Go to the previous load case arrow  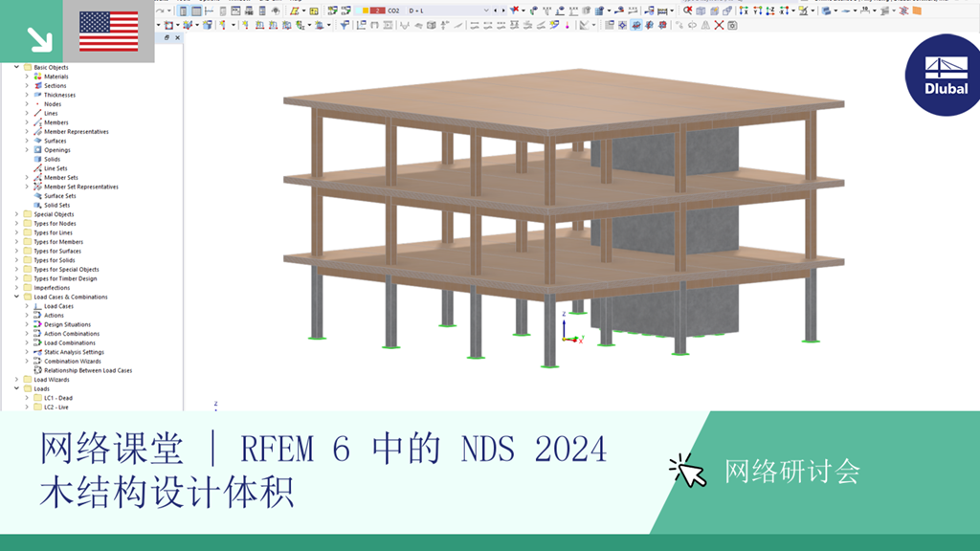click(495, 11)
